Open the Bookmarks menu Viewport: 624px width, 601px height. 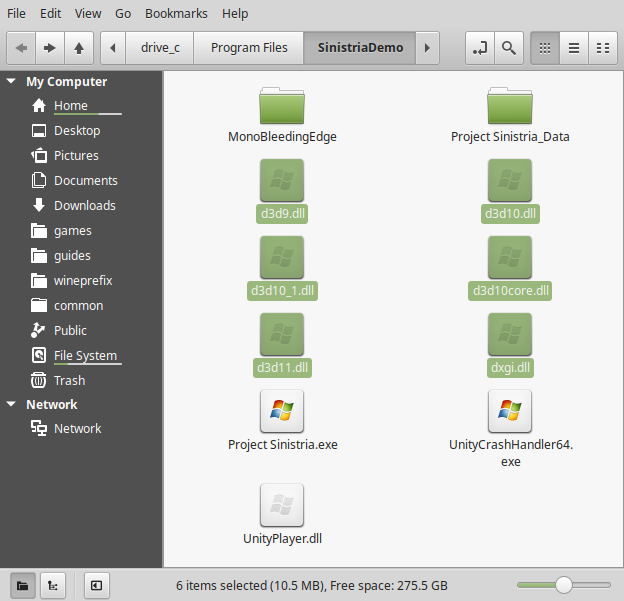pyautogui.click(x=176, y=14)
